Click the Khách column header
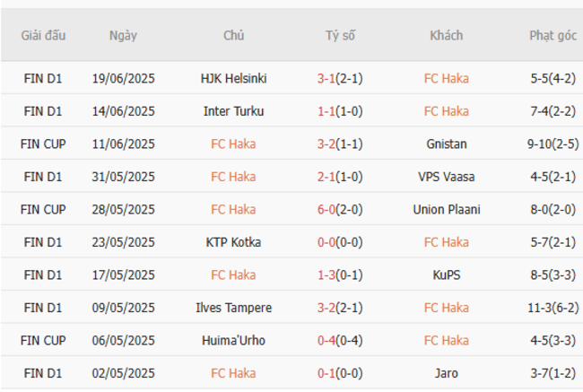Image resolution: width=583 pixels, height=392 pixels. click(x=446, y=36)
